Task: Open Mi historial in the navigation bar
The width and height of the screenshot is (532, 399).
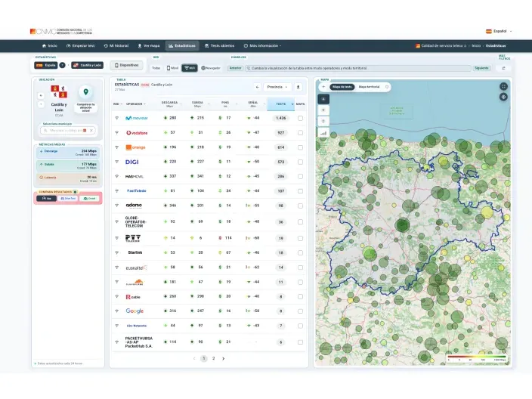Action: 116,46
